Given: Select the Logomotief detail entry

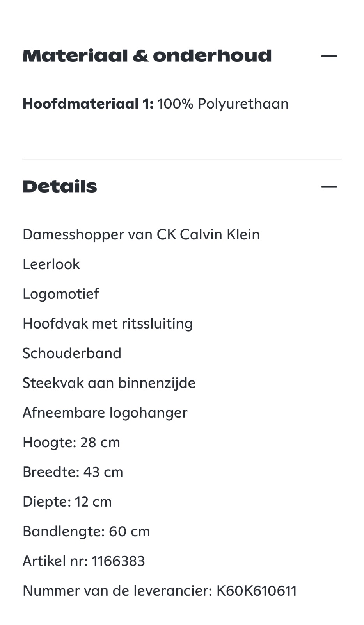Looking at the screenshot, I should click(61, 294).
